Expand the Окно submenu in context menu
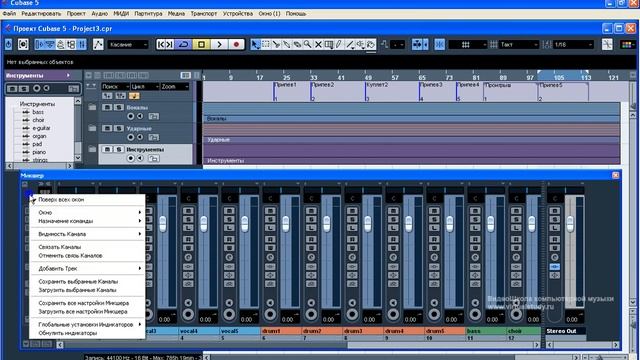 (87, 212)
